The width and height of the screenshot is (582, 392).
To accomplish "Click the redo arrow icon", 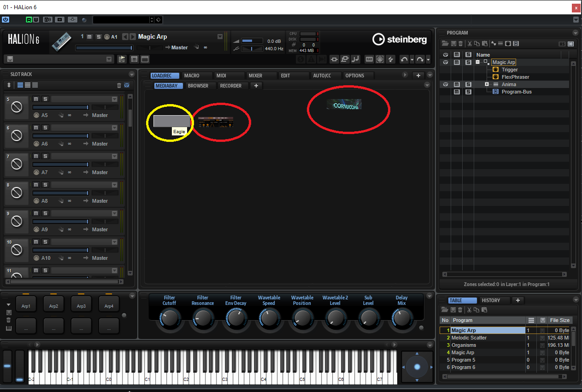I will 419,59.
